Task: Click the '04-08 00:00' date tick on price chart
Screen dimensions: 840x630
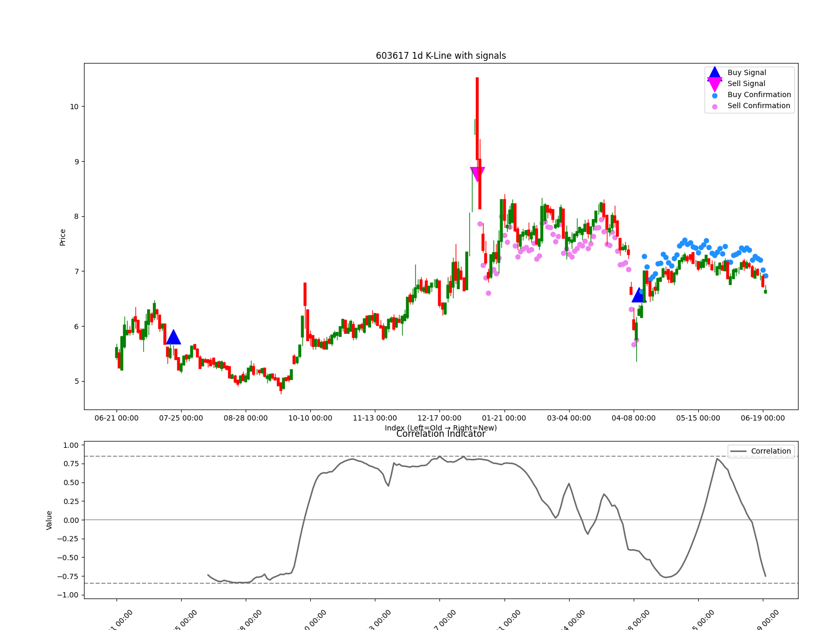Action: [x=634, y=418]
